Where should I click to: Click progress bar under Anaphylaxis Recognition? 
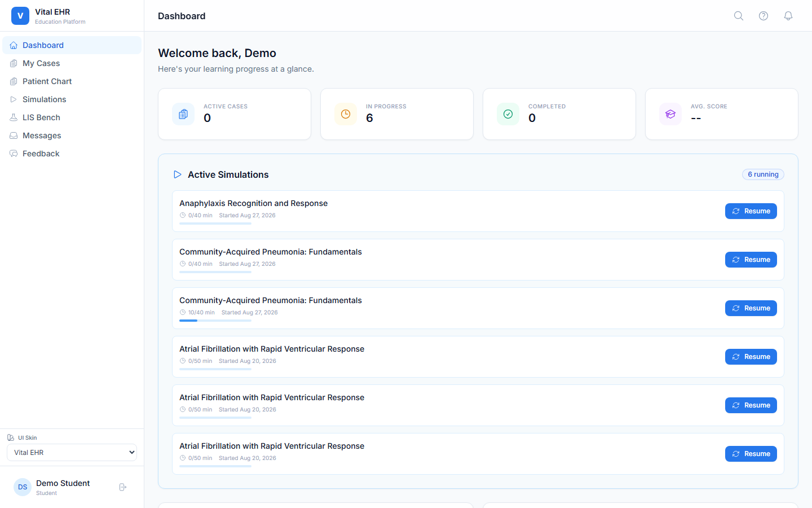click(215, 224)
